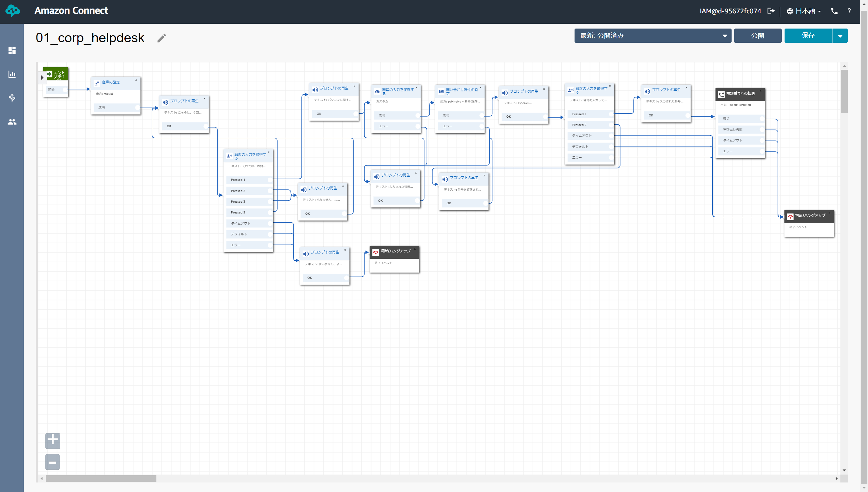Click the 出力: +817016890570 text
The image size is (868, 492).
tap(736, 105)
